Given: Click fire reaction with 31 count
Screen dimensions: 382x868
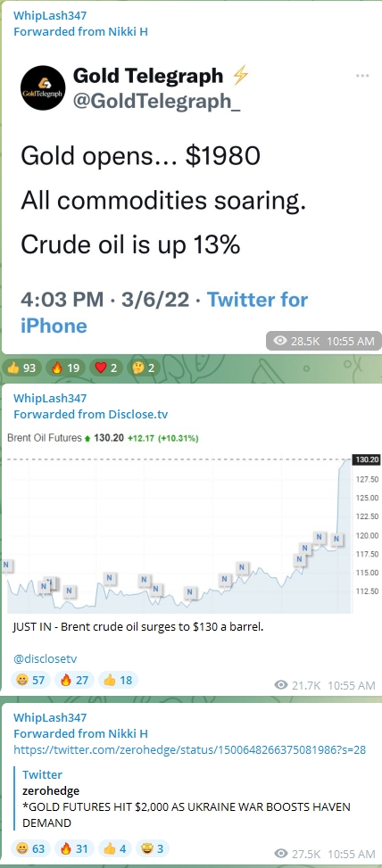Looking at the screenshot, I should click(74, 848).
